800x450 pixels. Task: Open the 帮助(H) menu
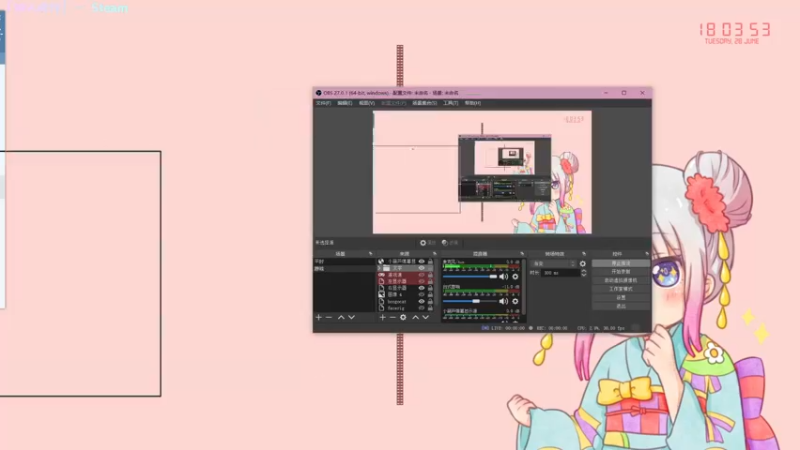pyautogui.click(x=473, y=103)
